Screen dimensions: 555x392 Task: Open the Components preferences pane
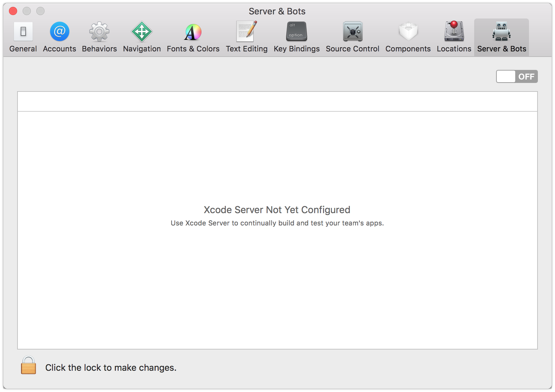tap(408, 37)
